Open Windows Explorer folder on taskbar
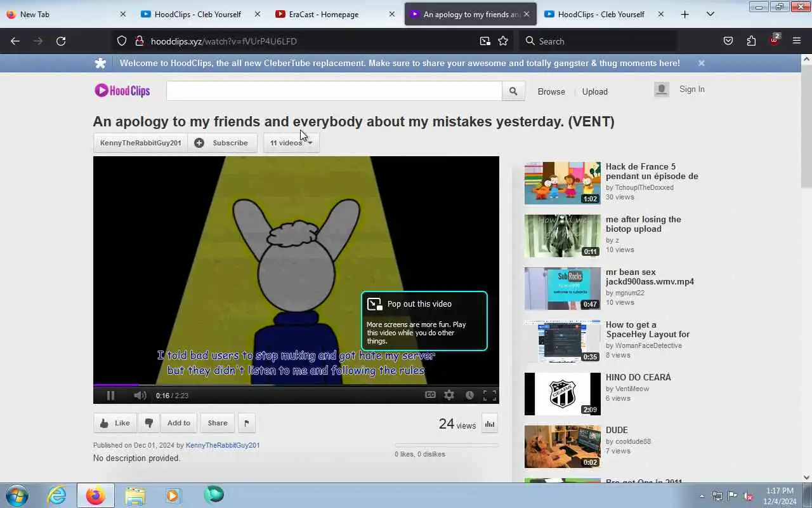812x508 pixels. [x=135, y=495]
